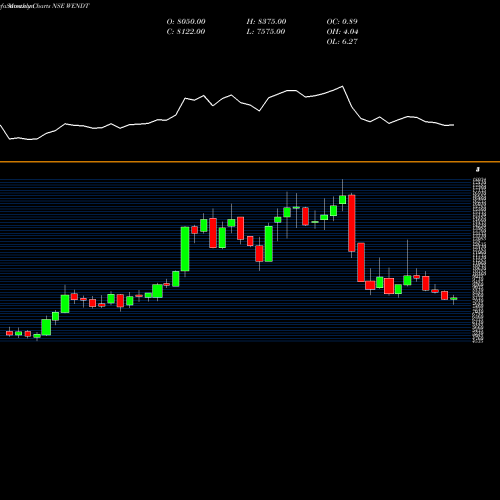The width and height of the screenshot is (500, 500).
Task: Click the open price value O: 8050.00
Action: pyautogui.click(x=186, y=22)
